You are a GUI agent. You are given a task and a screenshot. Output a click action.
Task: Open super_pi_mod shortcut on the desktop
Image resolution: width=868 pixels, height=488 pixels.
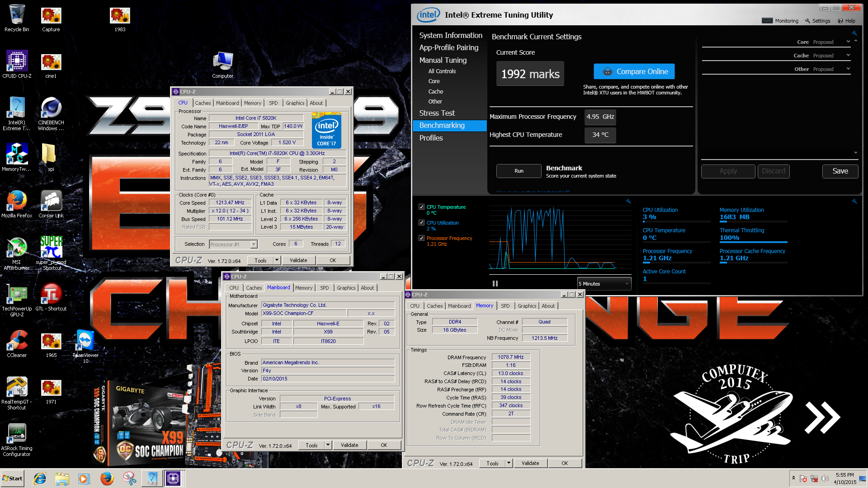[x=51, y=253]
